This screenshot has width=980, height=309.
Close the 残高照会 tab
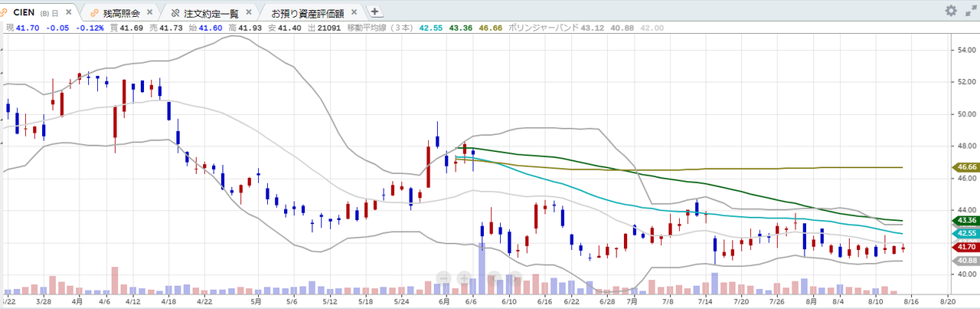pyautogui.click(x=150, y=13)
